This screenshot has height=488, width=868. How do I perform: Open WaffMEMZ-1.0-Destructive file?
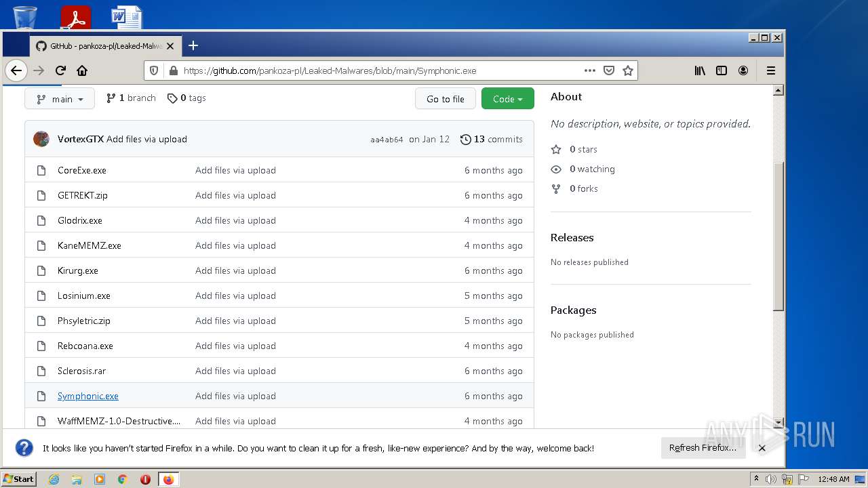[119, 421]
